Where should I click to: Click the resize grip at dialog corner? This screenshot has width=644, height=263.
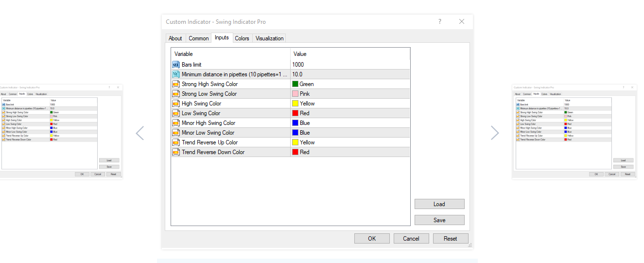(470, 245)
